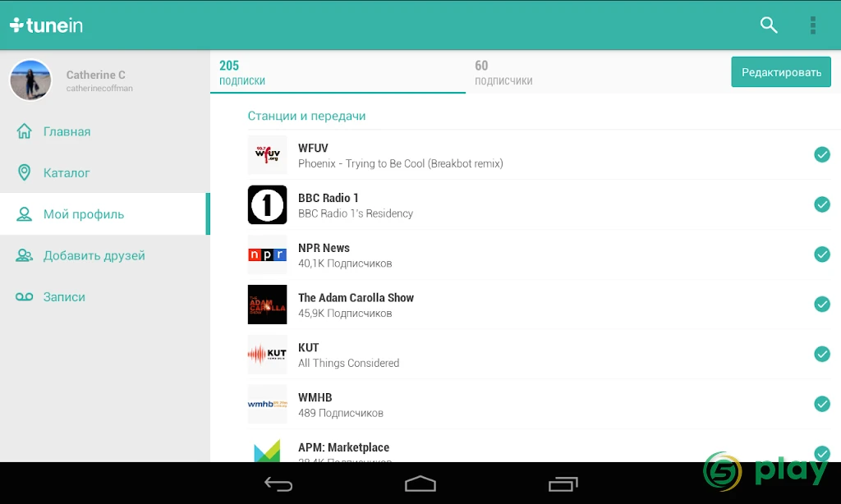Open the search magnifier icon
This screenshot has height=504, width=841.
pyautogui.click(x=769, y=25)
